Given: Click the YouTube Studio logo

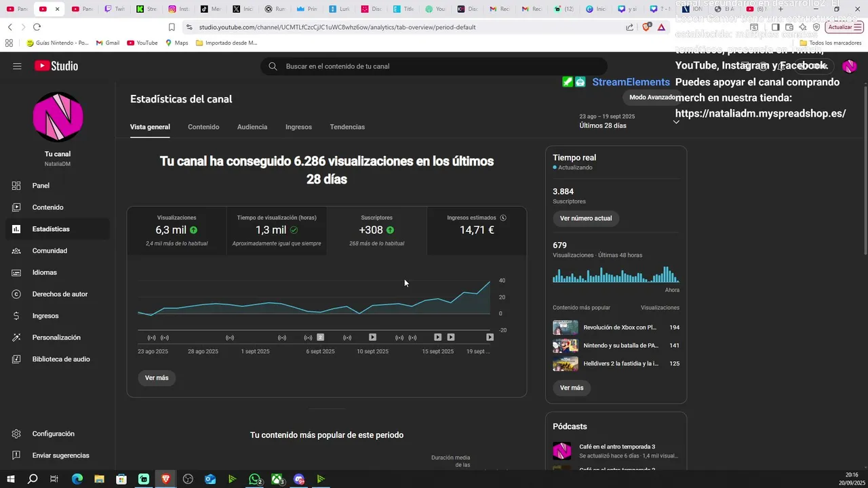Looking at the screenshot, I should pos(56,66).
